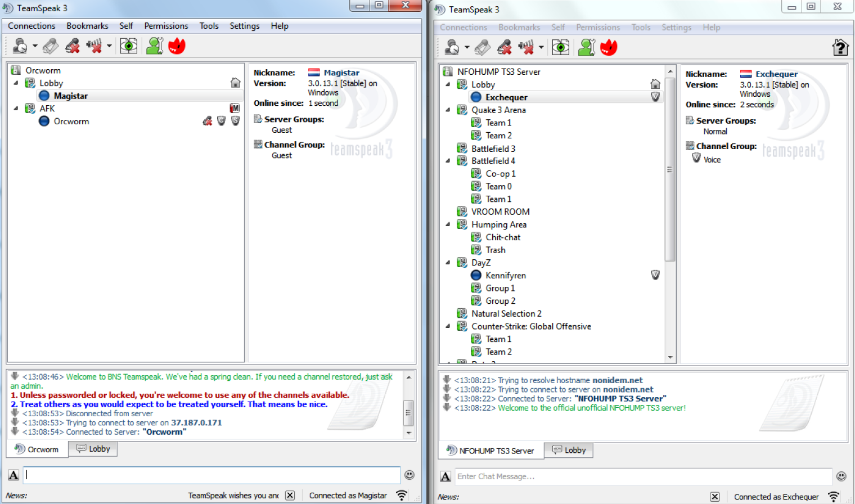Click red Overwolf icon in Exchequer window

pos(609,47)
